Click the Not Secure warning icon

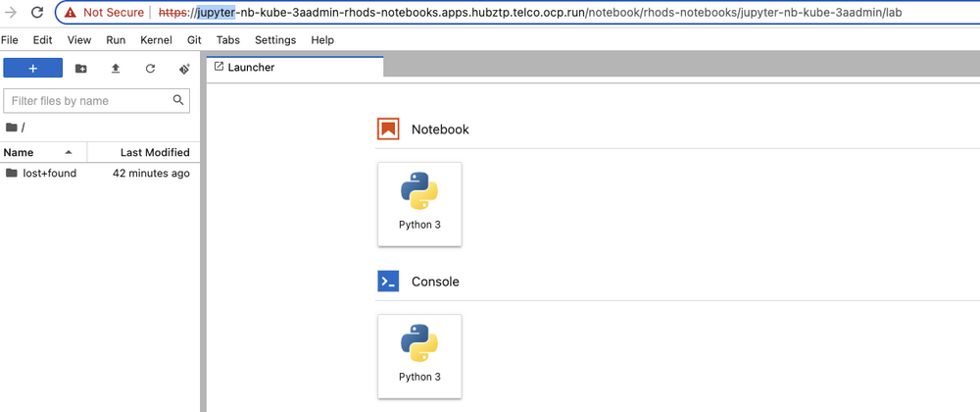point(70,13)
